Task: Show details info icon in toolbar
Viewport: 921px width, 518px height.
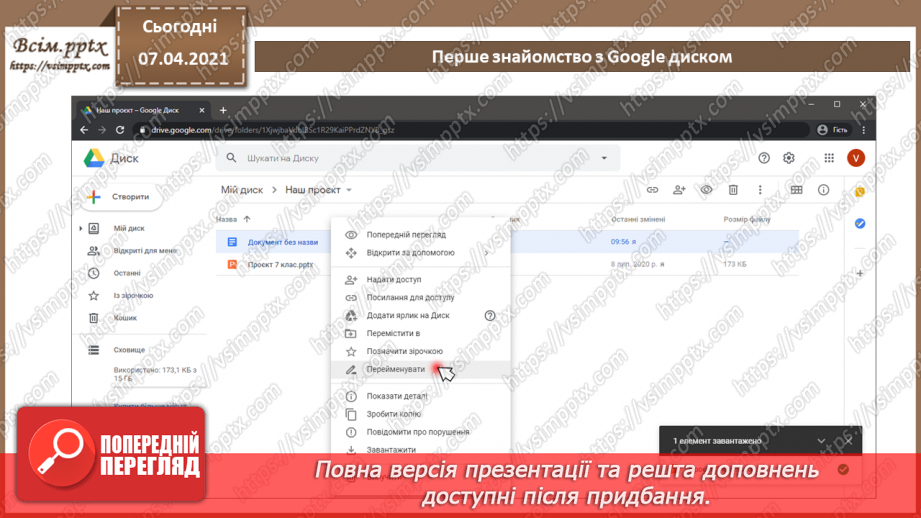Action: click(823, 190)
